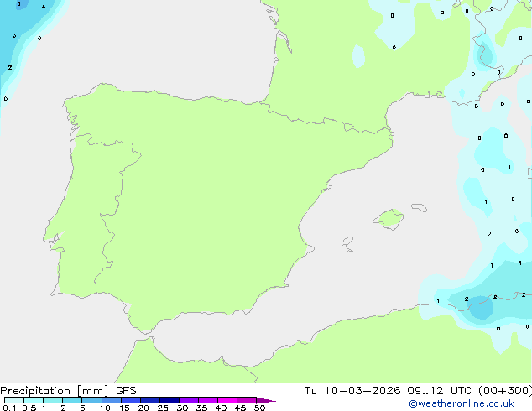
Task: Click the legend label '15'
Action: click(x=124, y=408)
